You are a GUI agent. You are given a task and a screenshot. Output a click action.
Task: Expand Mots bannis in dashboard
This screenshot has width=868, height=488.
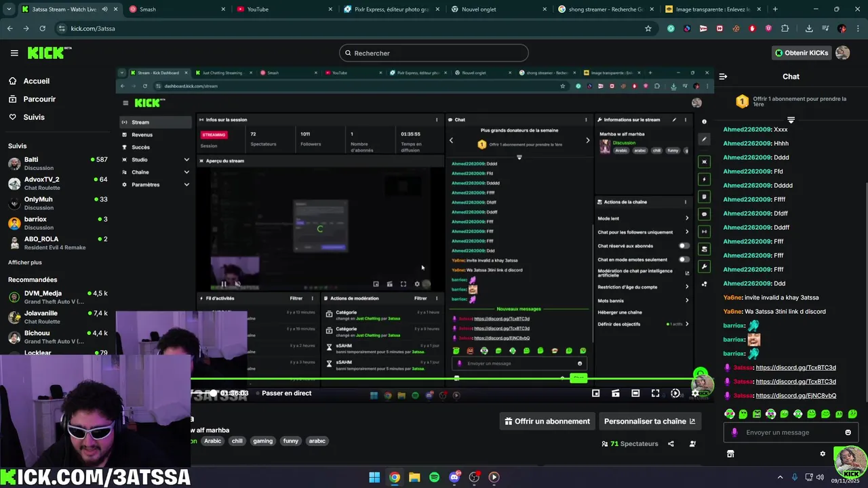(x=643, y=300)
